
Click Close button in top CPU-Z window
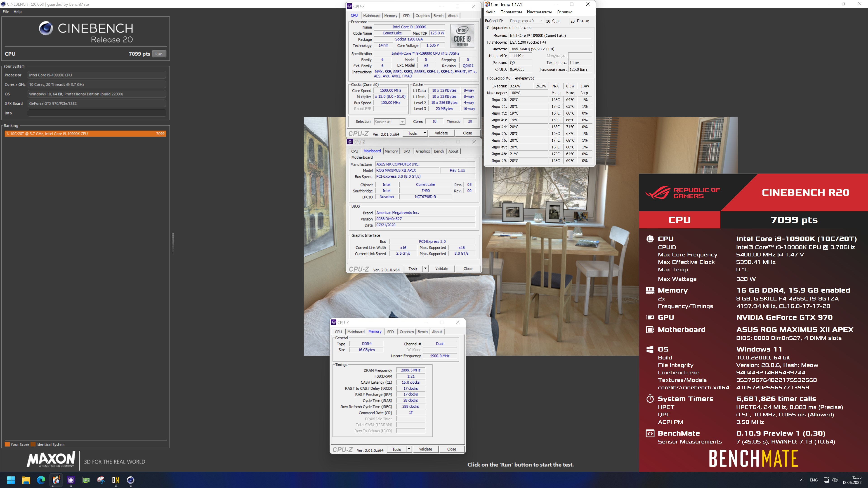467,133
